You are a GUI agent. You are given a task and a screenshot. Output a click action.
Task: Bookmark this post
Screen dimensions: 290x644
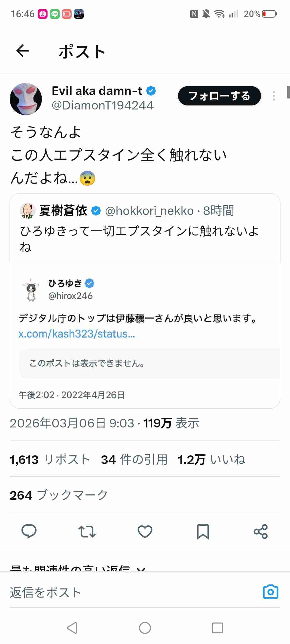(203, 531)
